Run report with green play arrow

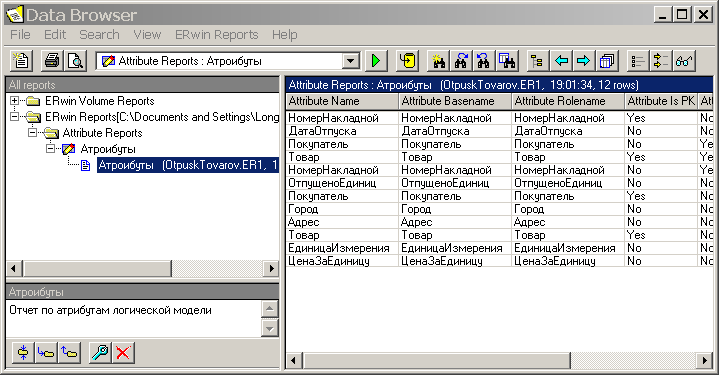pos(376,61)
